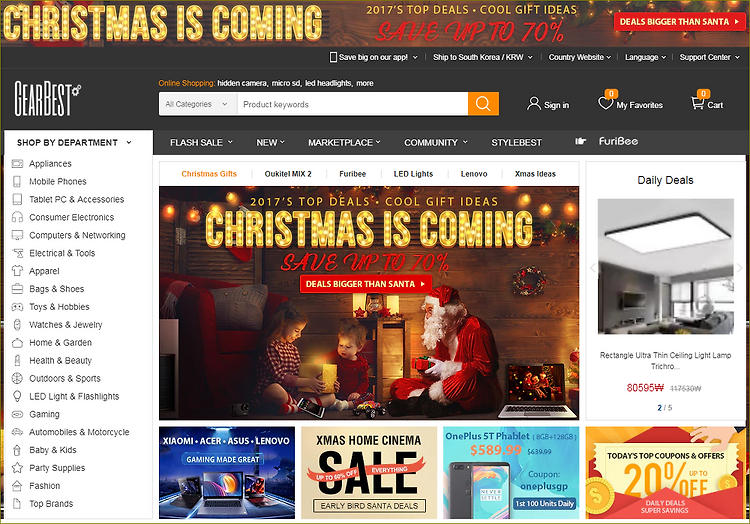750x524 pixels.
Task: Click the orange search magnifier button
Action: [x=483, y=104]
